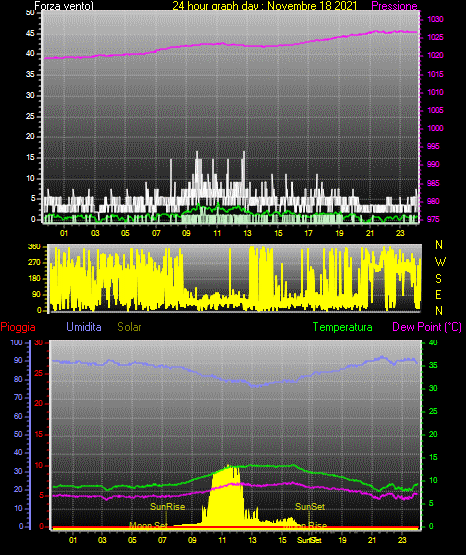
Task: Select the blue 'Umidita' legend label
Action: click(84, 327)
